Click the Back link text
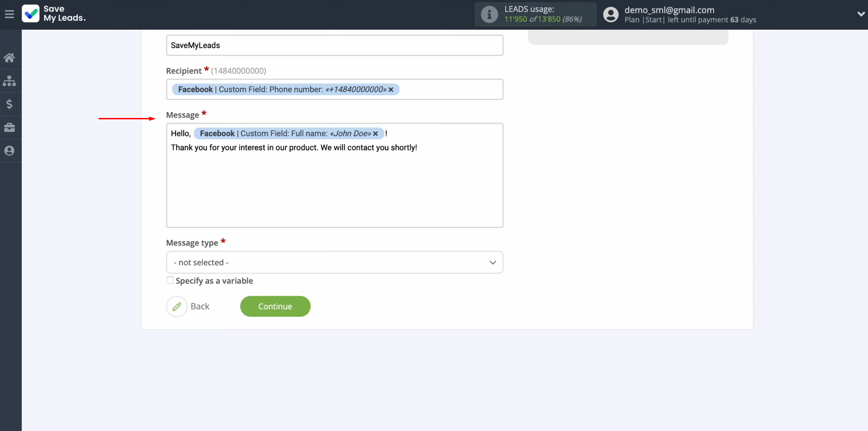Viewport: 868px width, 431px height. click(200, 307)
